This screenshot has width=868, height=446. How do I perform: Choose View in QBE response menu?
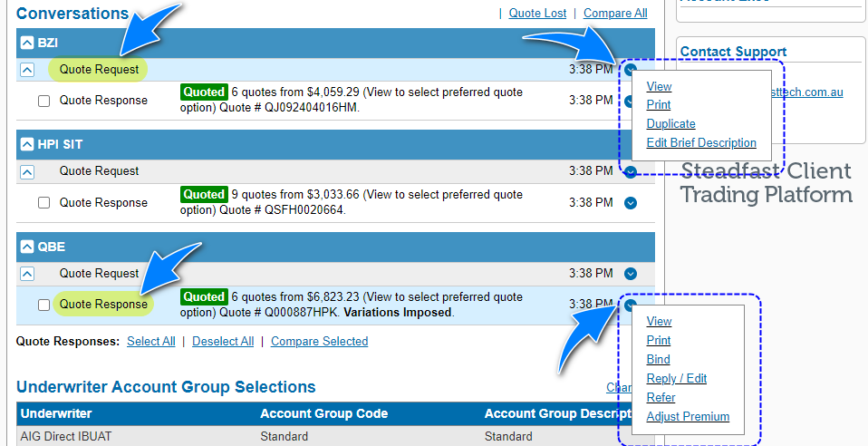coord(659,321)
